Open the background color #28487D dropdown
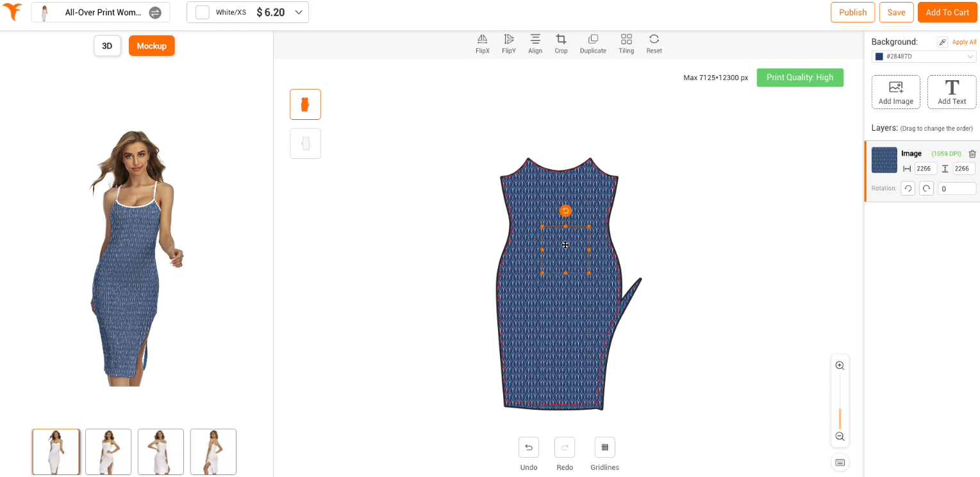Image resolution: width=980 pixels, height=477 pixels. pyautogui.click(x=924, y=56)
